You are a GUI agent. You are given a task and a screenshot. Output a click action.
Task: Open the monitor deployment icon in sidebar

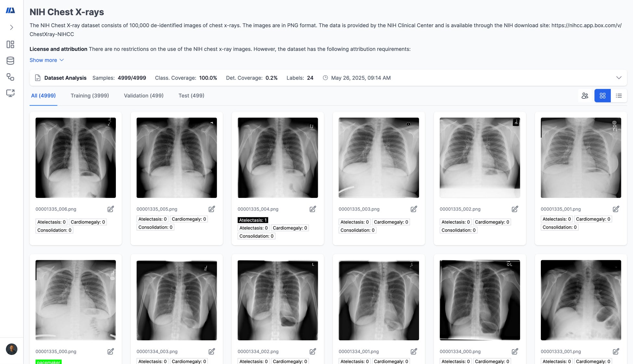(10, 93)
